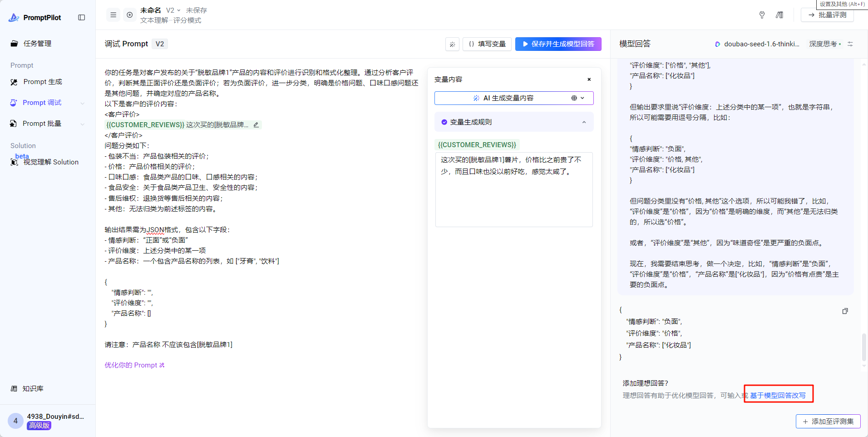Click the 视觉理解 Solution icon
This screenshot has width=868, height=437.
point(14,162)
